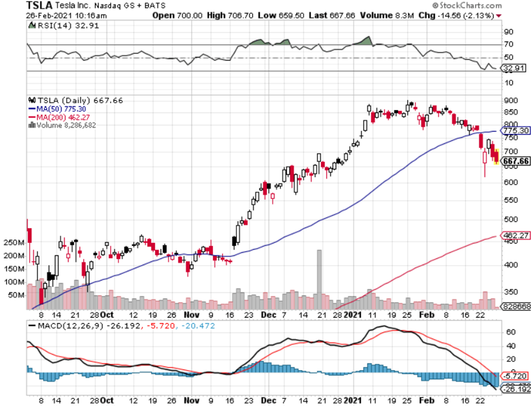532x406 pixels.
Task: Click the Nov label on the price chart axis
Action: click(x=191, y=315)
